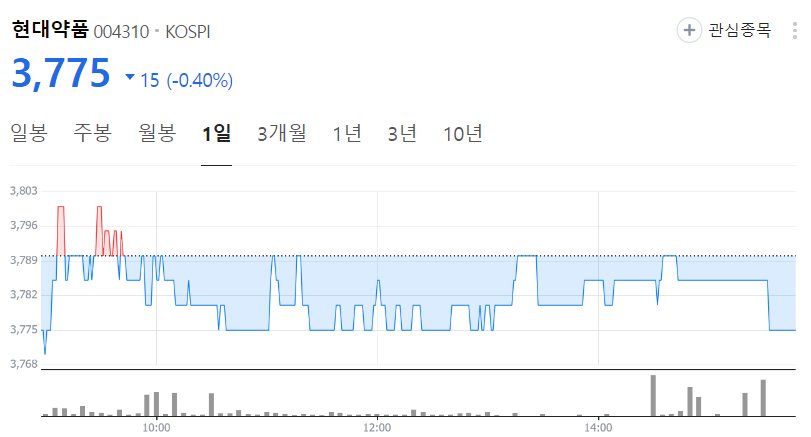
Task: Click the 3,789 y-axis label
Action: pos(24,260)
